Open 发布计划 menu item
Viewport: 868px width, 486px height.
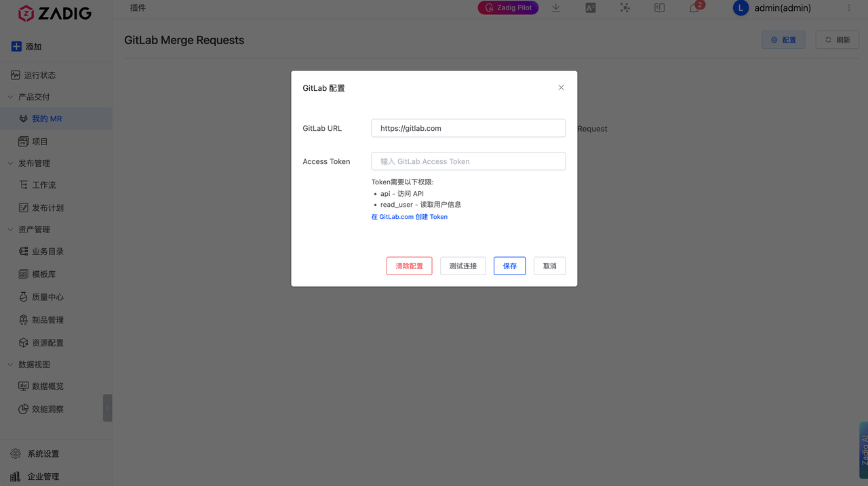click(47, 208)
